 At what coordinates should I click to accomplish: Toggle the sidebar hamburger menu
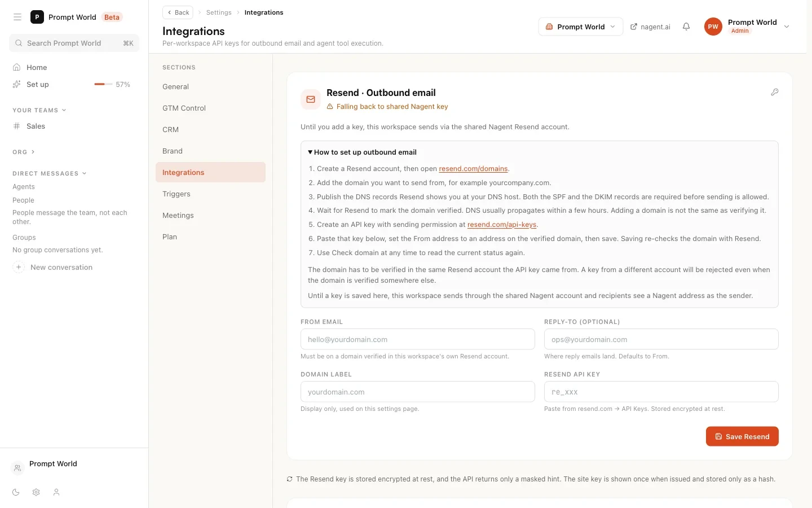click(x=17, y=17)
